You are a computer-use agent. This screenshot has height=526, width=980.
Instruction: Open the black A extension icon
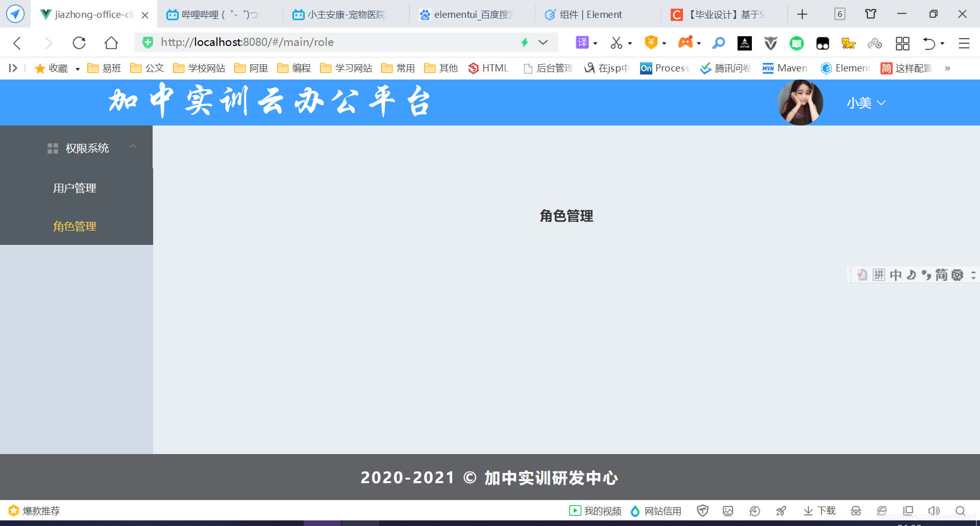[745, 43]
